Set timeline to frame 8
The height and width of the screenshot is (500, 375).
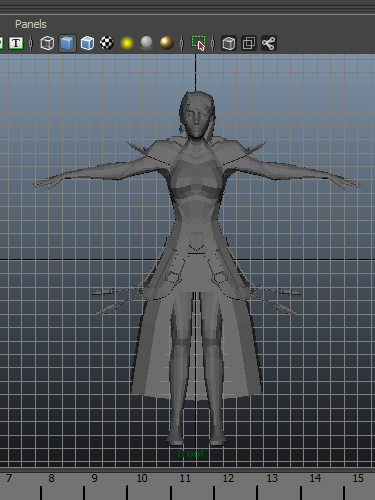click(x=51, y=478)
